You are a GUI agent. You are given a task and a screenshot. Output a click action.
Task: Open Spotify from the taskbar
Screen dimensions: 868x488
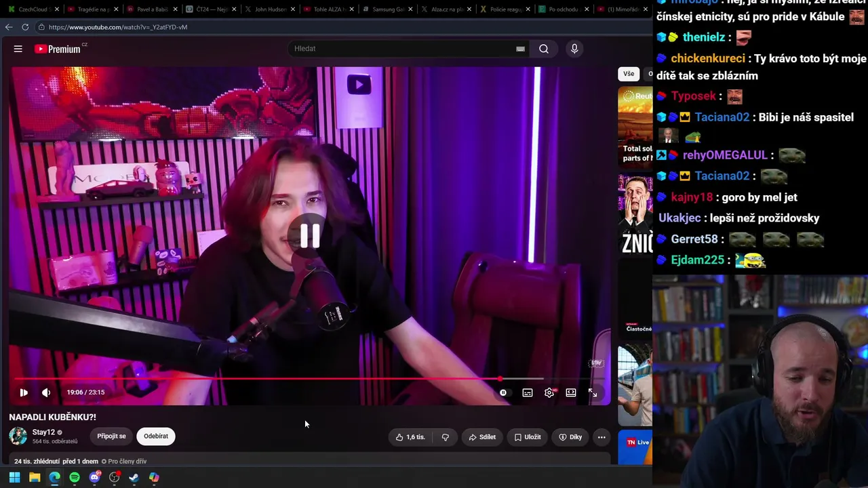[x=75, y=477]
